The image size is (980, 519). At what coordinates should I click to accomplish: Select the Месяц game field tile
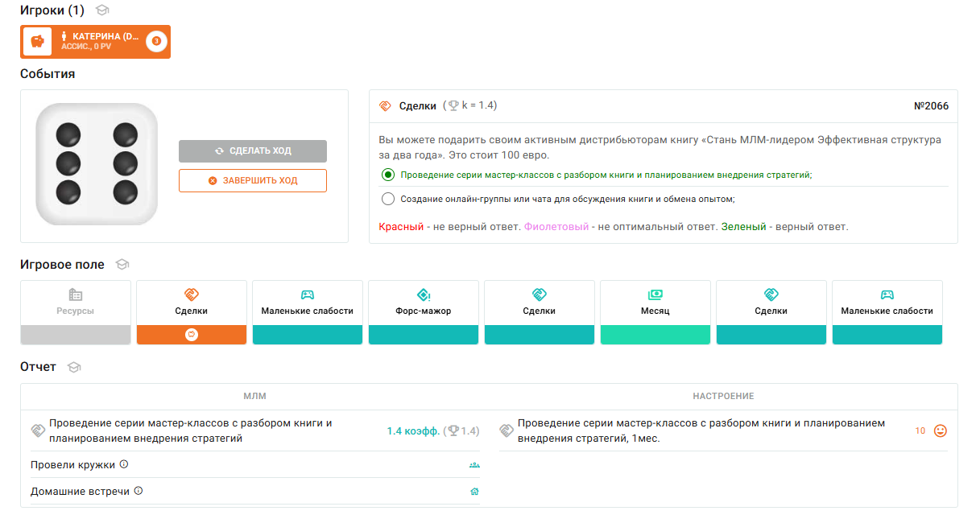655,311
